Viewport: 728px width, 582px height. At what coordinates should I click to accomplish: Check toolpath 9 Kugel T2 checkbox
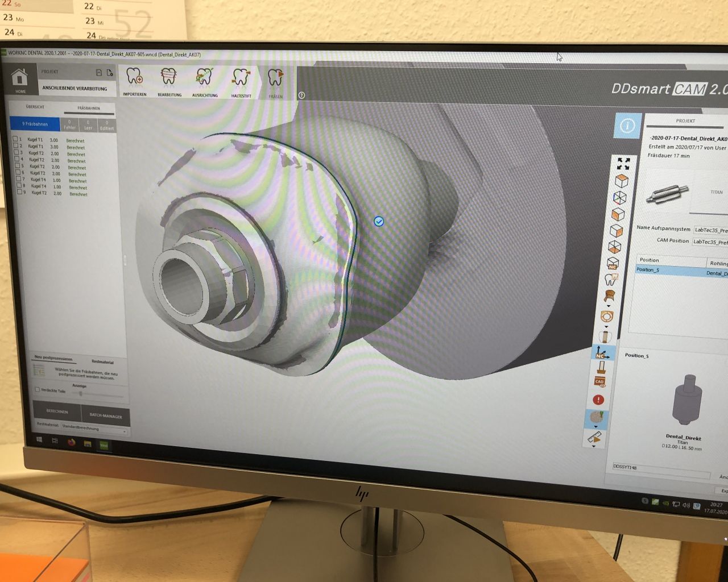(x=19, y=192)
